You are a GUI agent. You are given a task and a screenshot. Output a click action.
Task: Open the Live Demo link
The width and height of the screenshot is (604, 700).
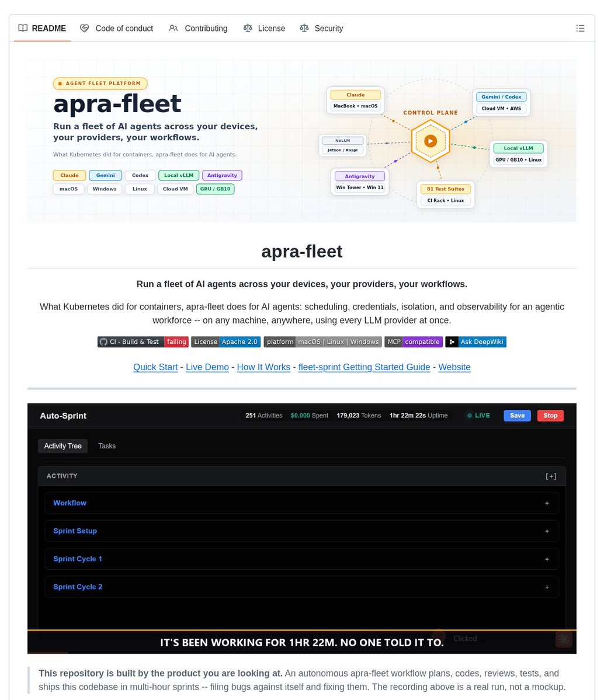click(x=207, y=367)
